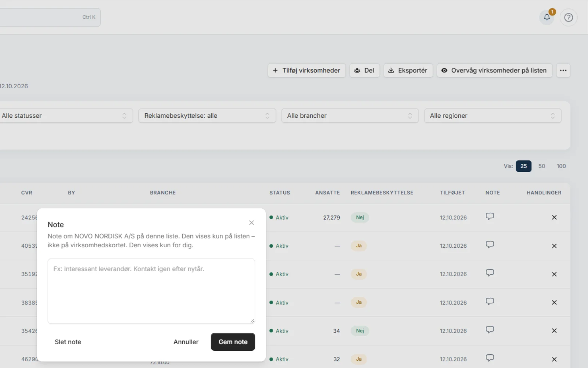
Task: Remove the first row company with X
Action: click(554, 217)
